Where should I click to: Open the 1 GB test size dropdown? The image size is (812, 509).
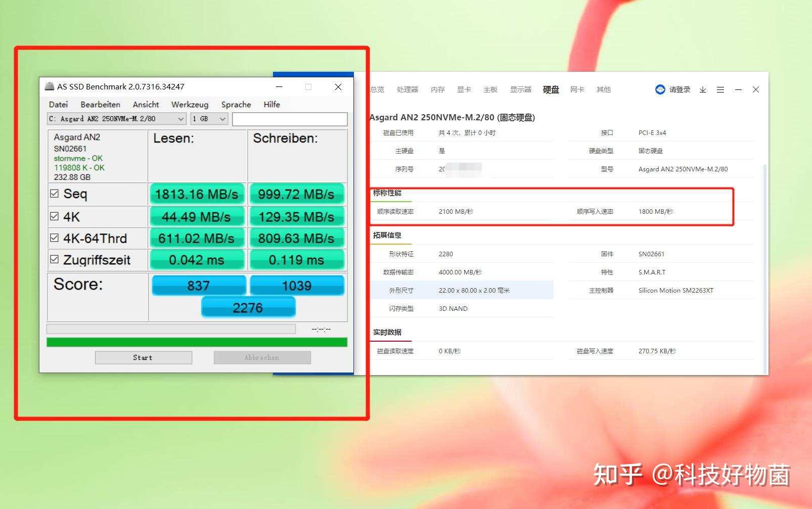coord(209,119)
